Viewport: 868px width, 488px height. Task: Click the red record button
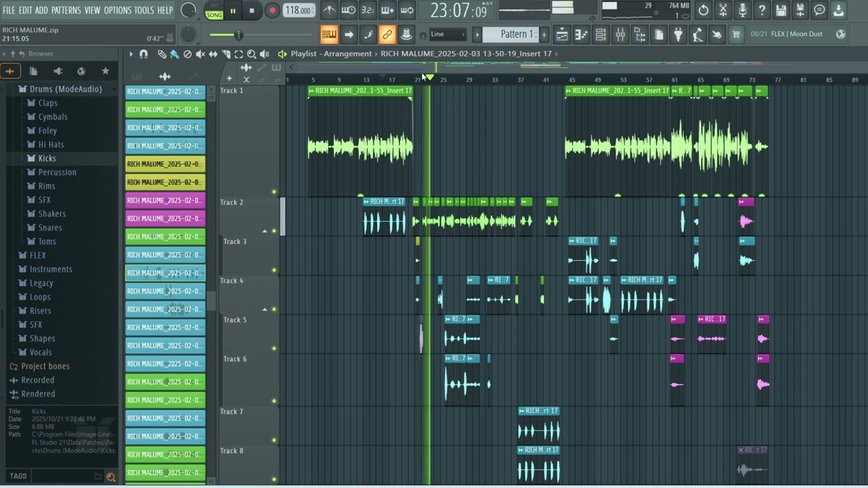[x=271, y=11]
